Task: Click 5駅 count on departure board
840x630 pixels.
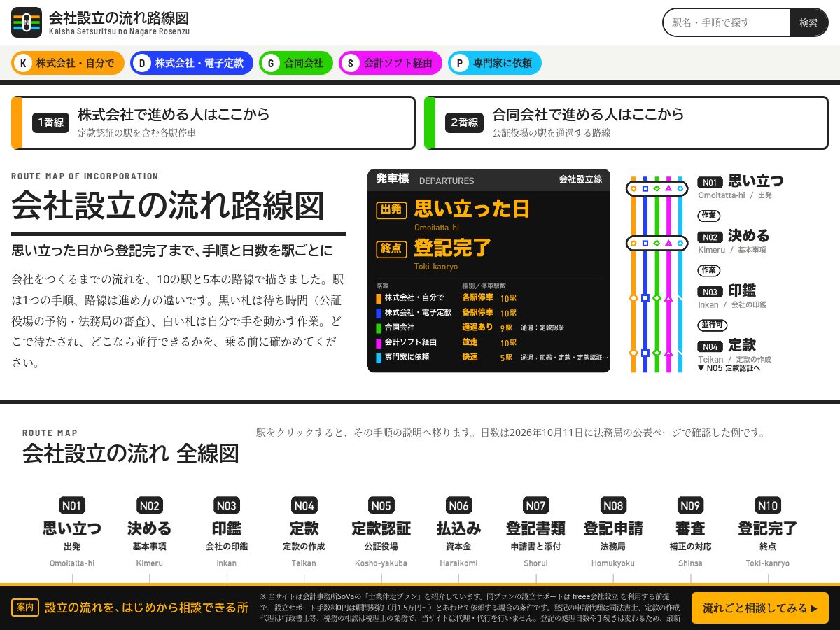Action: coord(506,358)
